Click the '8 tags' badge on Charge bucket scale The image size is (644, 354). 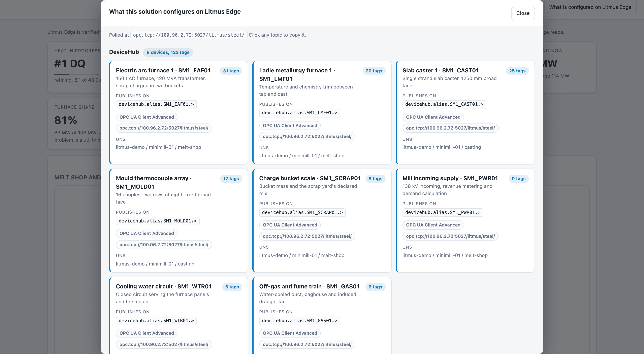point(375,179)
